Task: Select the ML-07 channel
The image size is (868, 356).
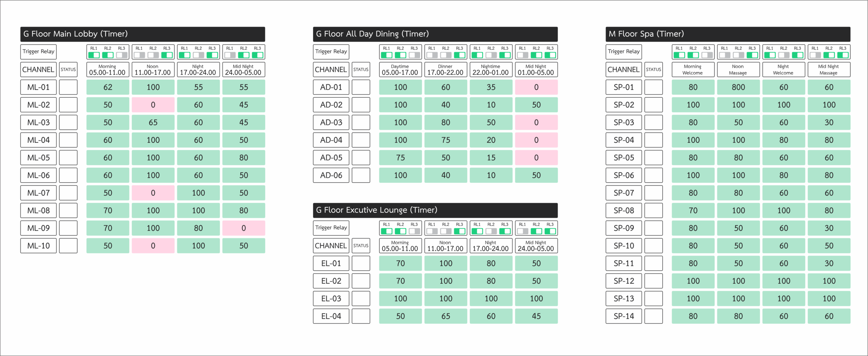Action: click(x=38, y=193)
